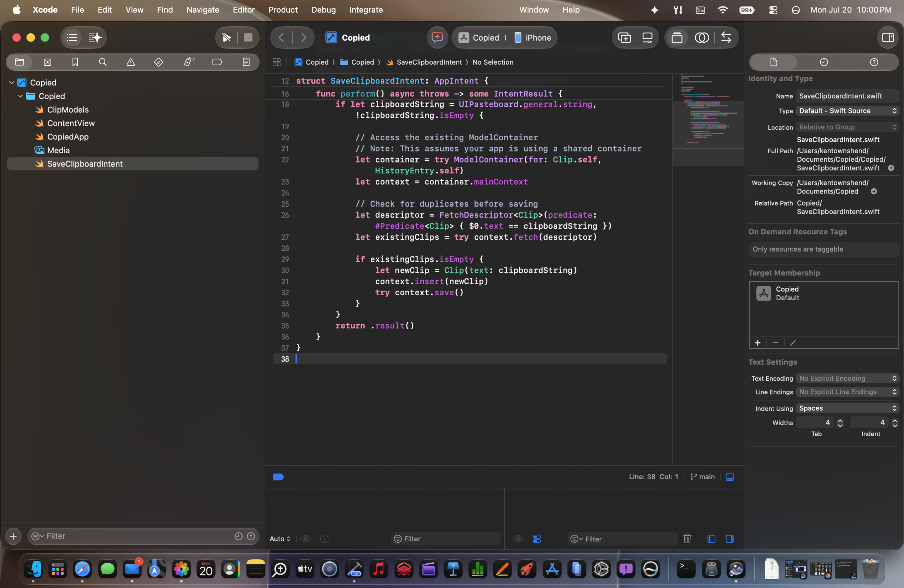The height and width of the screenshot is (588, 904).
Task: Click the main branch status indicator
Action: pos(702,477)
